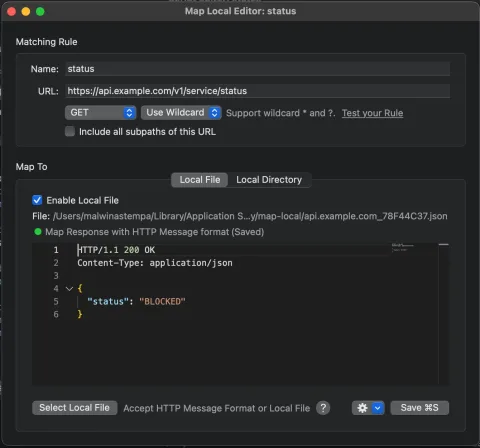Open the help question mark icon

pyautogui.click(x=323, y=408)
